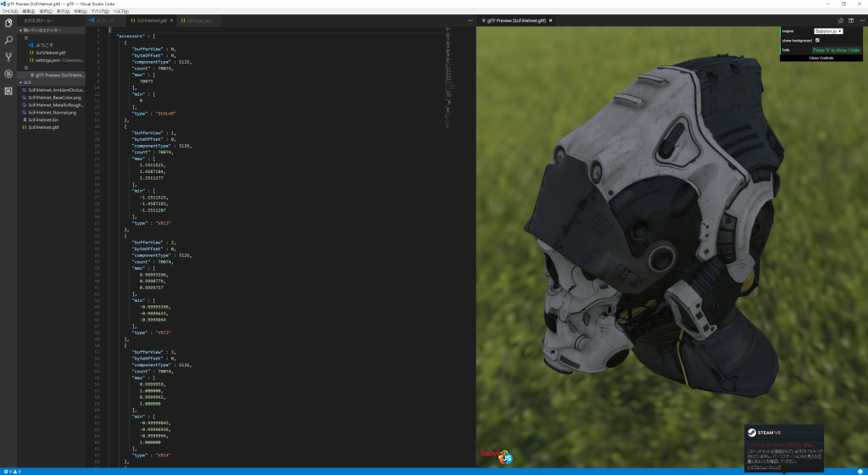Viewport: 868px width, 475px height.
Task: Click the "VEC4" type value in code
Action: pyautogui.click(x=164, y=455)
